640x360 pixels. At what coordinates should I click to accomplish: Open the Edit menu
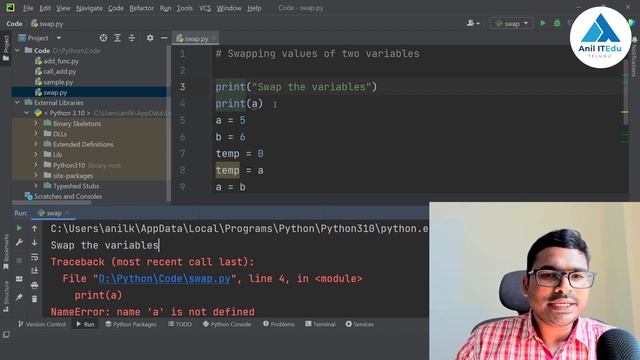click(x=45, y=8)
